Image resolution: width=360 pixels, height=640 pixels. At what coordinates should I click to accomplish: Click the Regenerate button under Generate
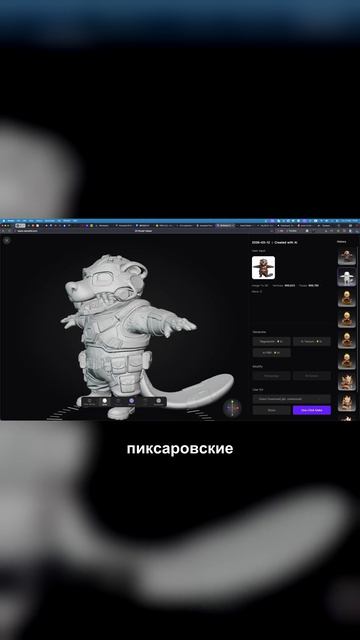tap(271, 341)
